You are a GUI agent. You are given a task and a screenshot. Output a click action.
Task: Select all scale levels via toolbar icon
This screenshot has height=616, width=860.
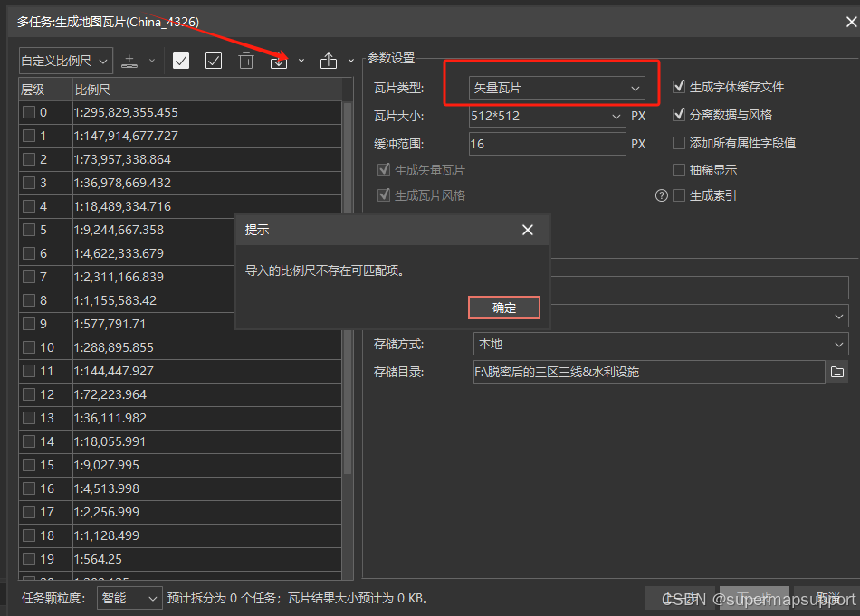point(180,60)
